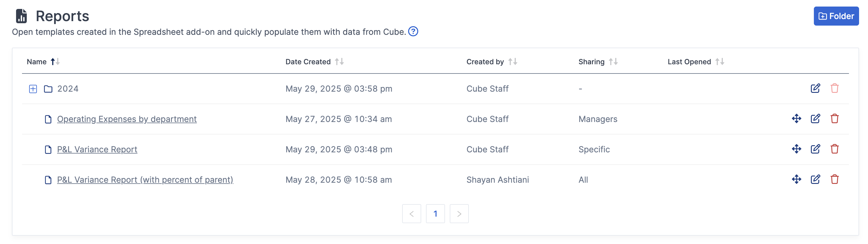
Task: Click the folder icon beside 2024
Action: [48, 88]
